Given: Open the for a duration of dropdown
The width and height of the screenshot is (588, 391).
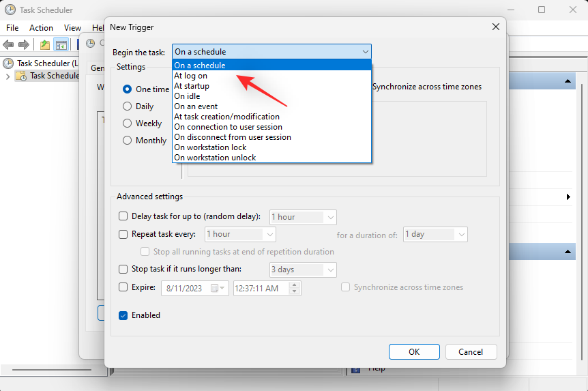Looking at the screenshot, I should point(435,235).
